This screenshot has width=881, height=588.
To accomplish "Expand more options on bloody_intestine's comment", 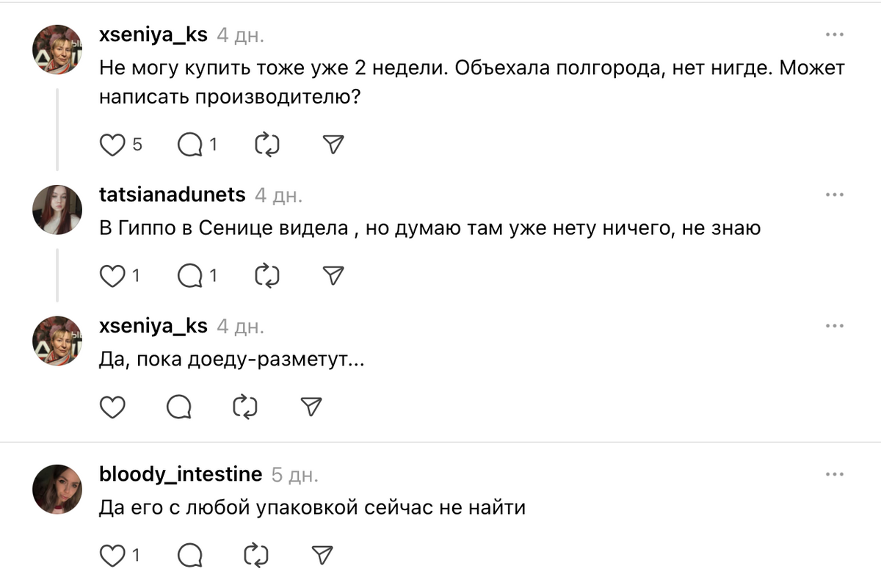I will coord(834,475).
